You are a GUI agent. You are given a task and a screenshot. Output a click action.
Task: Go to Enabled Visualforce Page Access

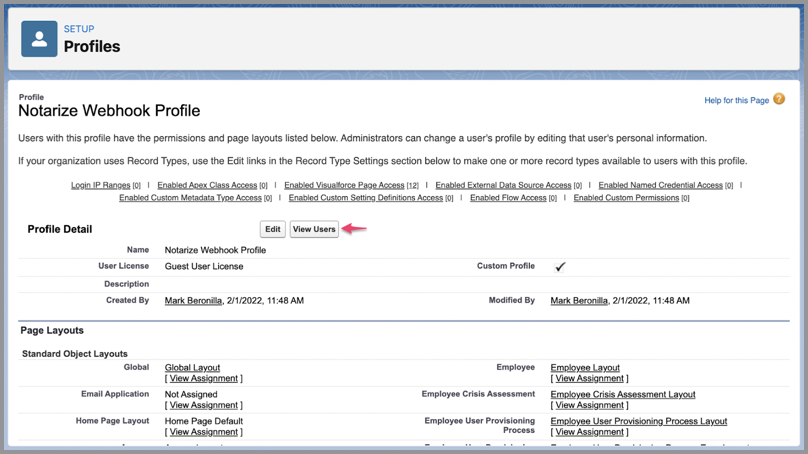click(344, 185)
